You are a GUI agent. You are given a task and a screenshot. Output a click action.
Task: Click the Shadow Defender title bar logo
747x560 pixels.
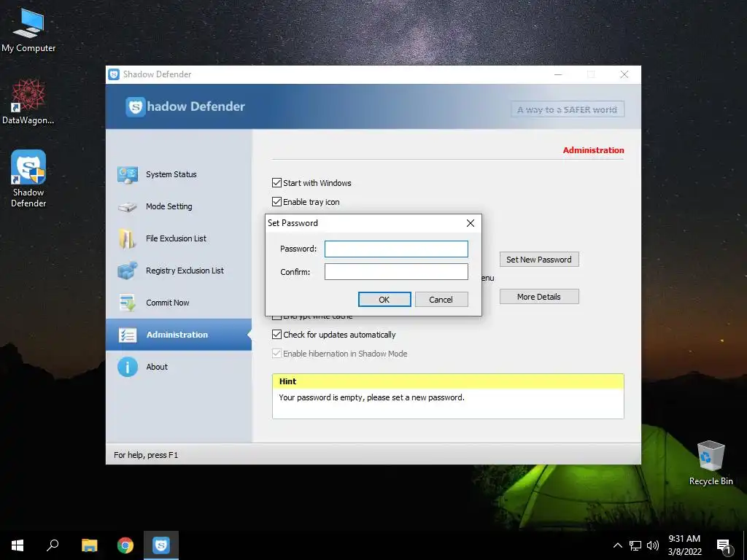[114, 74]
